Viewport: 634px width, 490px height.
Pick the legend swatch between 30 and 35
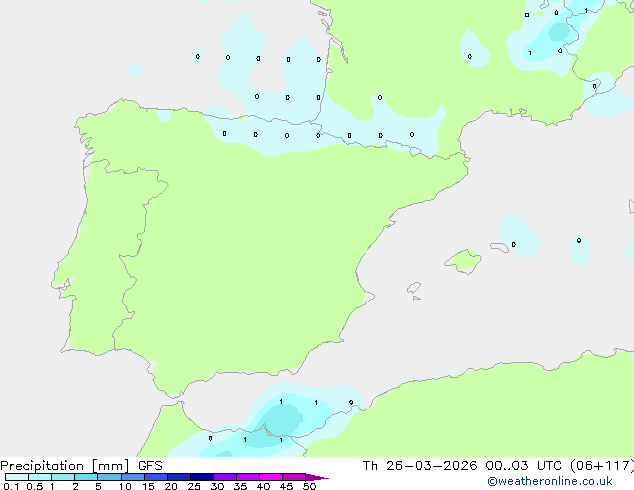225,477
